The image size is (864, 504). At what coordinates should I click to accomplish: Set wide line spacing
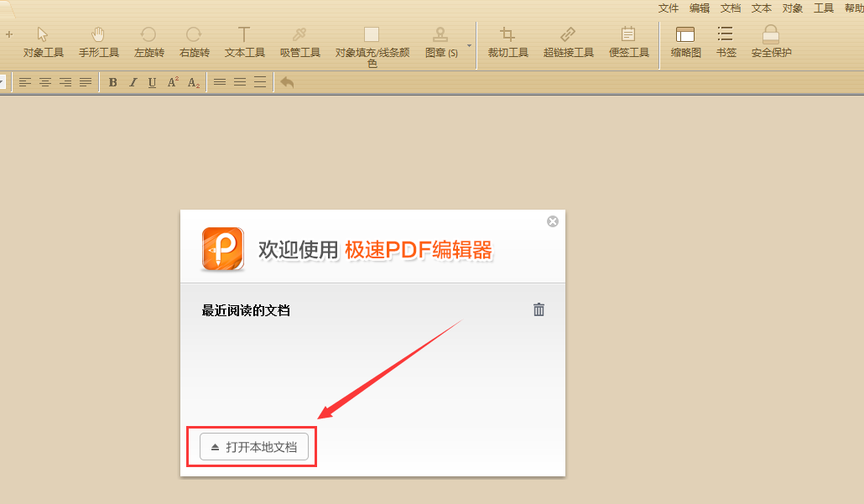click(x=260, y=82)
